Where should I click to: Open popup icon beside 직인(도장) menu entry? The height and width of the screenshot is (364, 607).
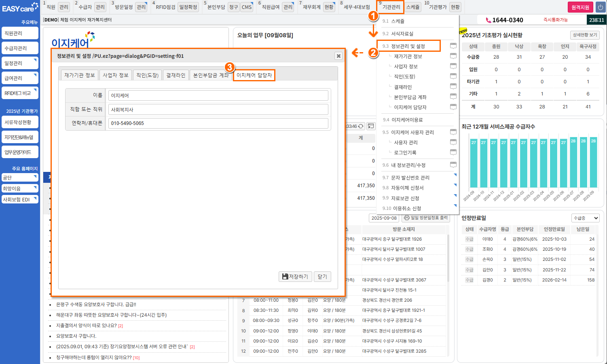(453, 76)
